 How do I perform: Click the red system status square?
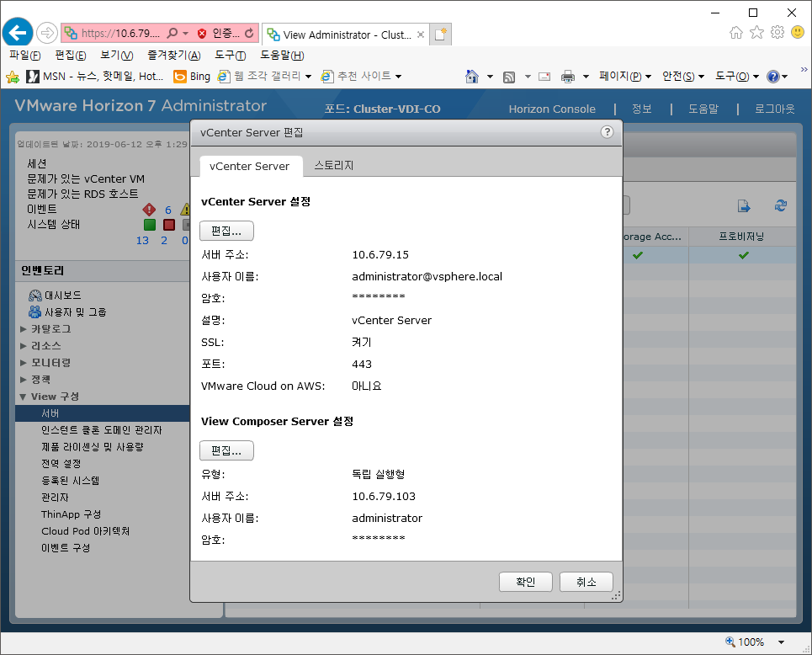pyautogui.click(x=169, y=225)
